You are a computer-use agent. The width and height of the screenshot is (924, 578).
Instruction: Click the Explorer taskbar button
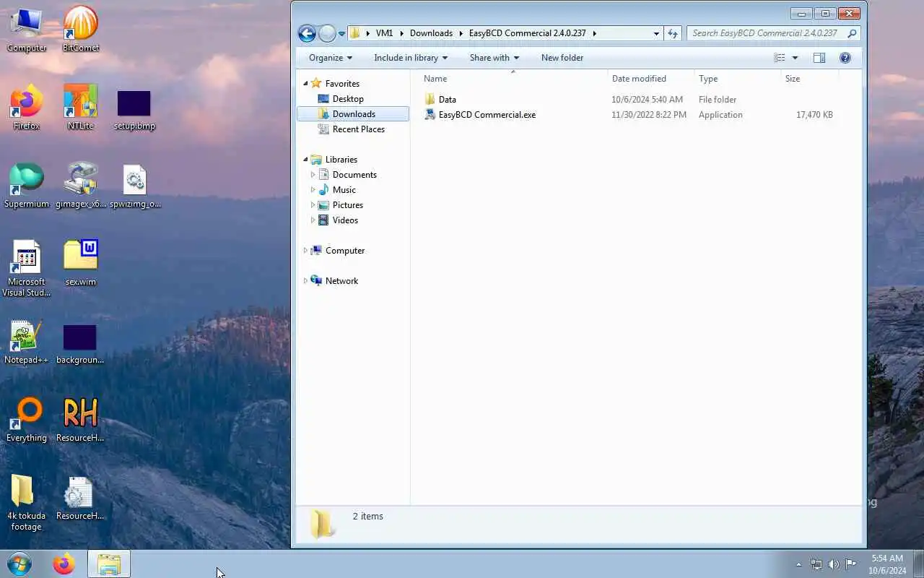click(x=109, y=564)
